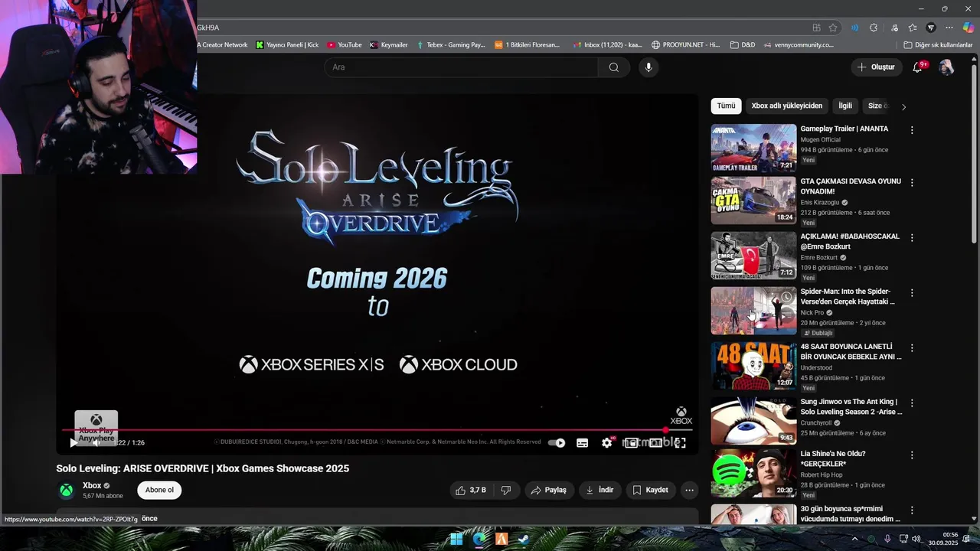Open the Oluştur create menu
The image size is (980, 551).
point(876,67)
